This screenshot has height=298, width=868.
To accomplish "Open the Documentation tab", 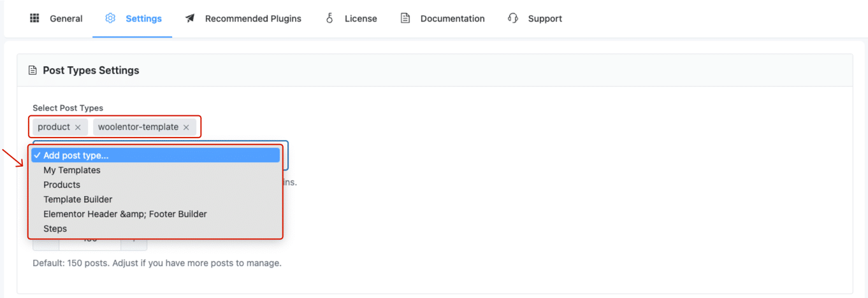I will click(x=452, y=18).
